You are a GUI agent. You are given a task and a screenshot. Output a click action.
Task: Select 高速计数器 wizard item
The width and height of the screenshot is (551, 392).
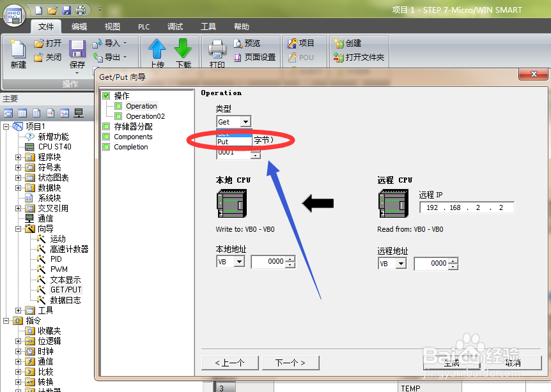(x=69, y=249)
